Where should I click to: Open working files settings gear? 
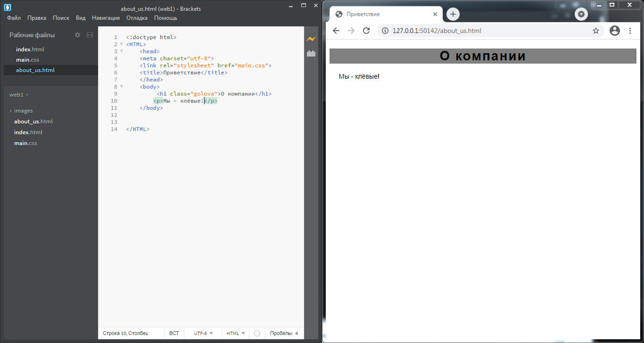pos(77,35)
